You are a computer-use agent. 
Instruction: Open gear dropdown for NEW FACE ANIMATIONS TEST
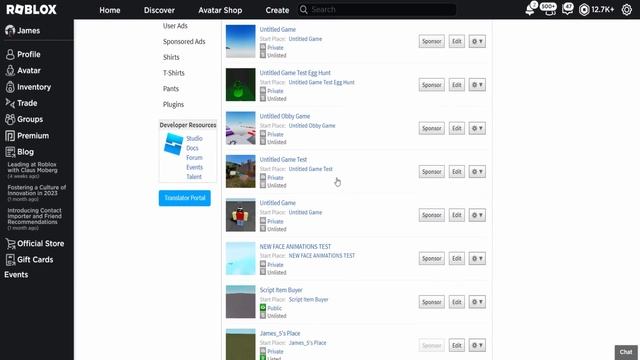tap(477, 258)
